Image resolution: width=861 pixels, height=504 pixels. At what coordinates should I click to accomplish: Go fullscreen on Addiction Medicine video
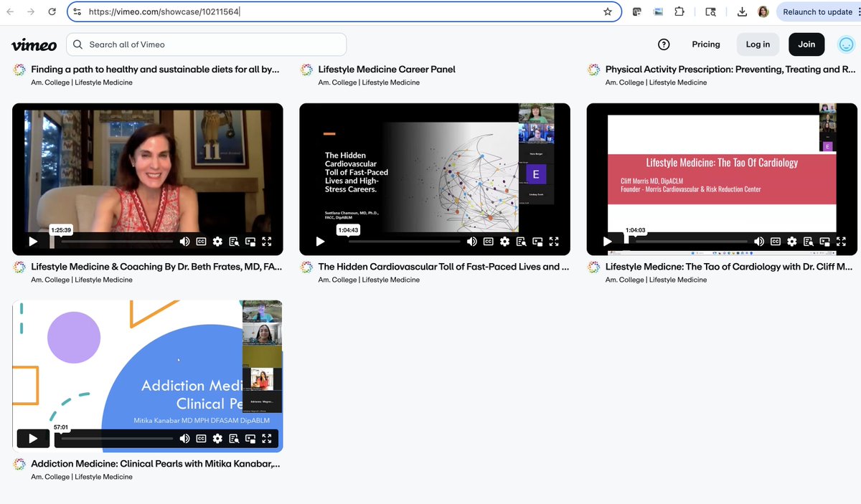(x=267, y=438)
